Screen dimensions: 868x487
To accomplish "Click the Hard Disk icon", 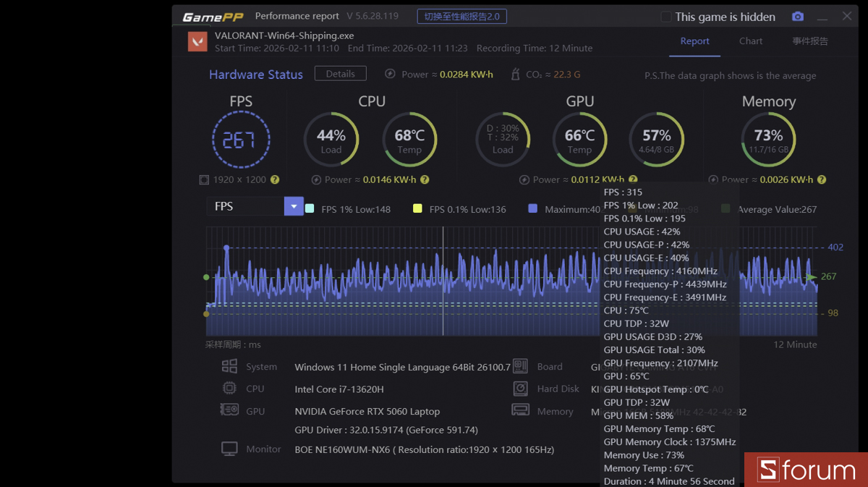I will click(x=520, y=389).
